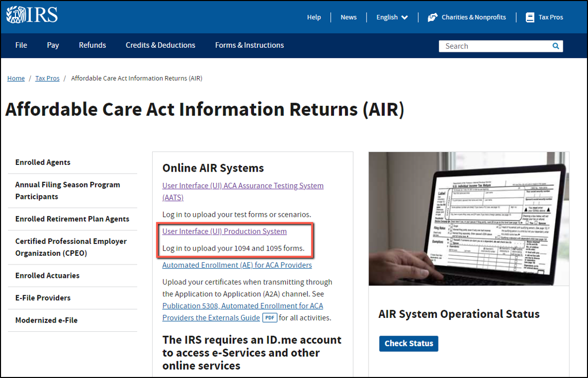588x378 pixels.
Task: Select Enrolled Actuaries in sidebar
Action: click(47, 275)
